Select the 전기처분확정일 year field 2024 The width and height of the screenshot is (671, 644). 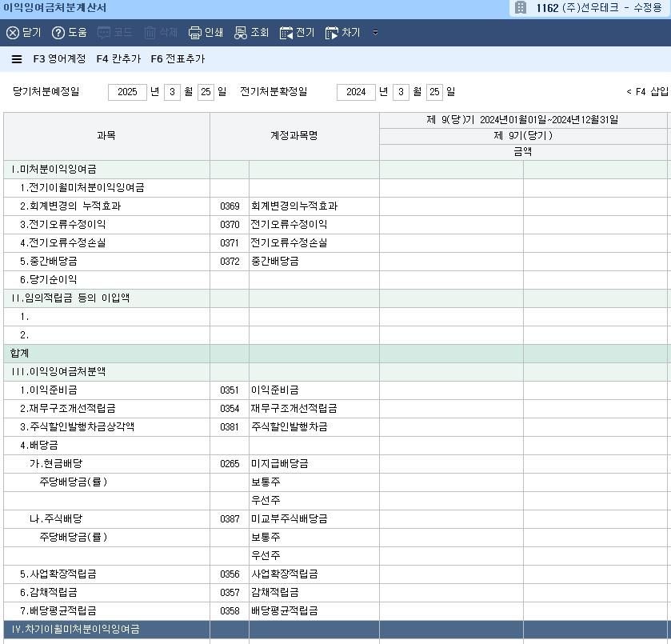point(356,92)
